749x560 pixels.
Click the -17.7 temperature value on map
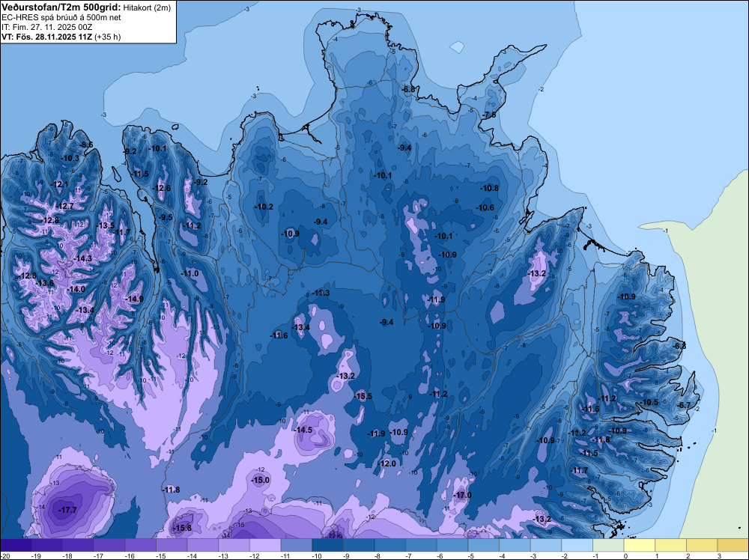(x=67, y=510)
